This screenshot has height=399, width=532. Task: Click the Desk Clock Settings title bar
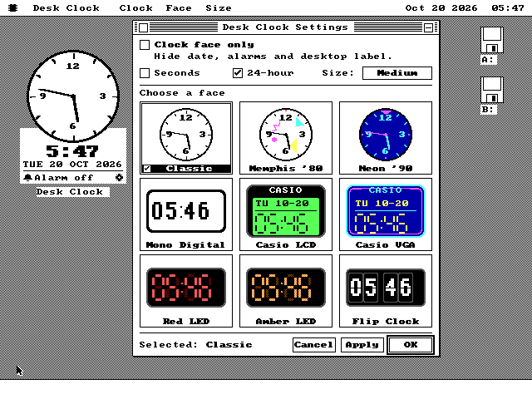coord(286,27)
